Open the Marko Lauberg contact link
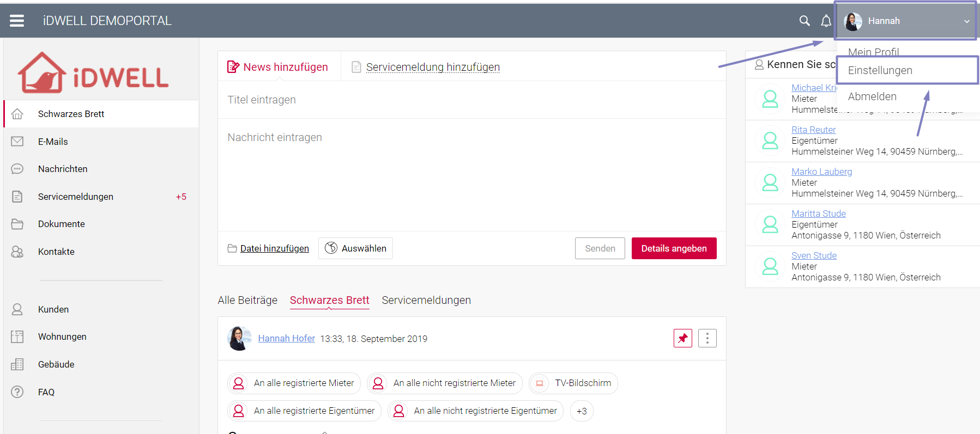The height and width of the screenshot is (434, 980). [821, 172]
